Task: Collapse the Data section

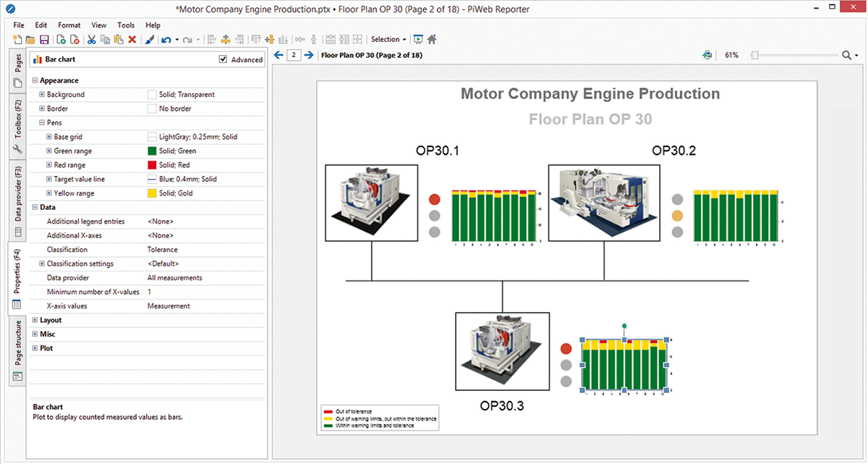Action: (35, 207)
